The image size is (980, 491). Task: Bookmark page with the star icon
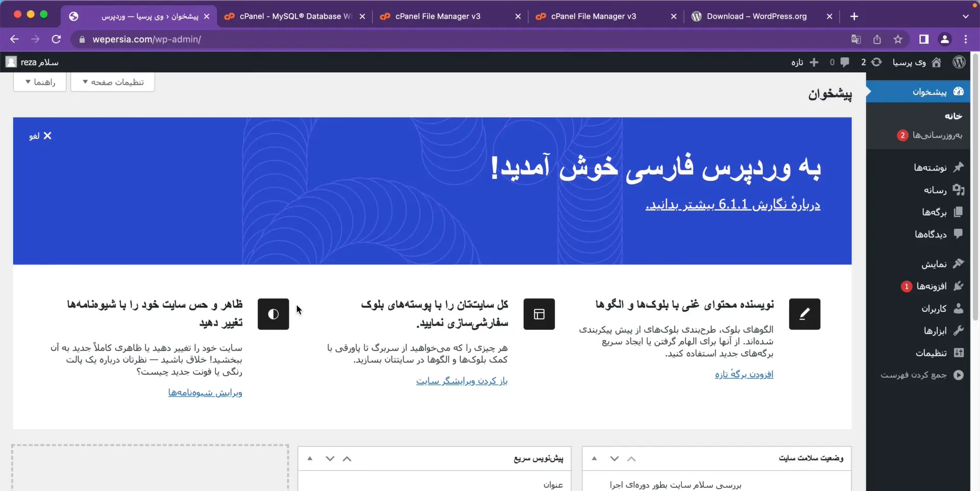click(898, 39)
